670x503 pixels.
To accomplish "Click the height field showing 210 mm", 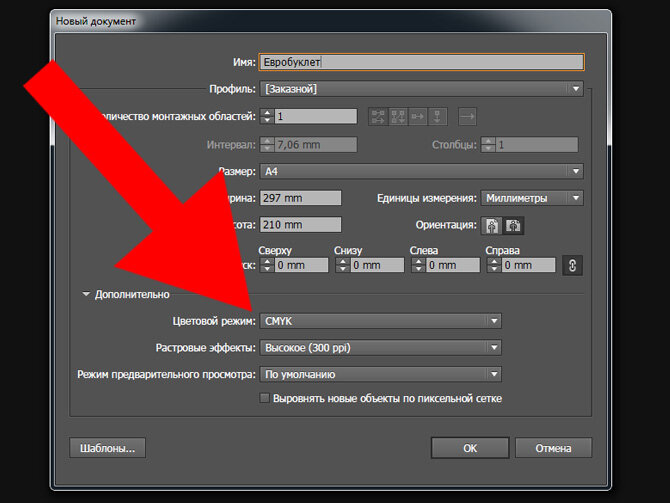I will pyautogui.click(x=300, y=225).
